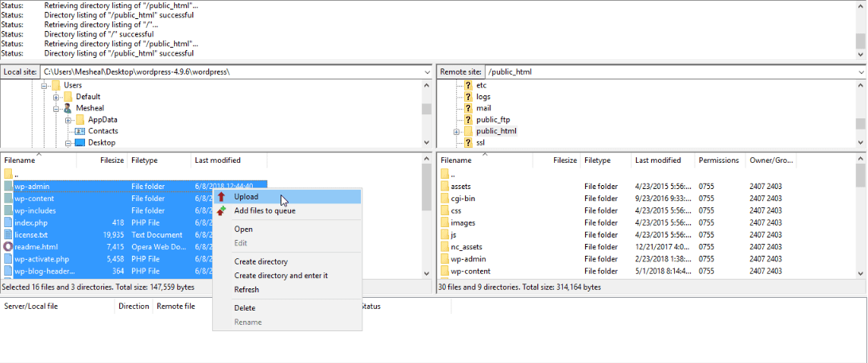The height and width of the screenshot is (363, 868).
Task: Click the red Upload arrow icon
Action: [x=222, y=196]
